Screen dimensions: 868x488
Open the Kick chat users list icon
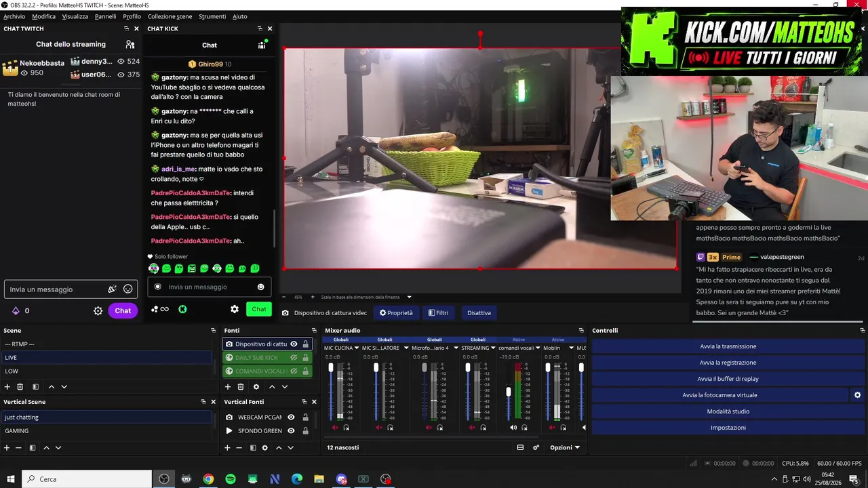point(262,45)
